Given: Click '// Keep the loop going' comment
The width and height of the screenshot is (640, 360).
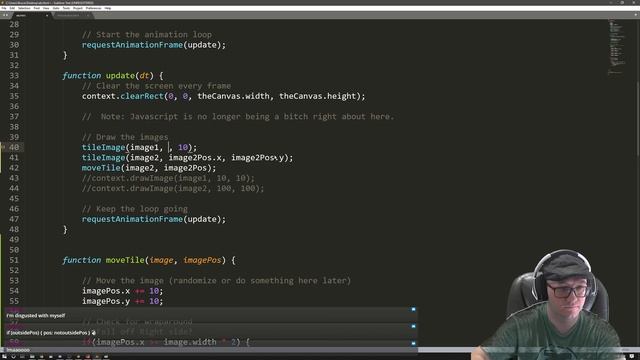Looking at the screenshot, I should (135, 209).
